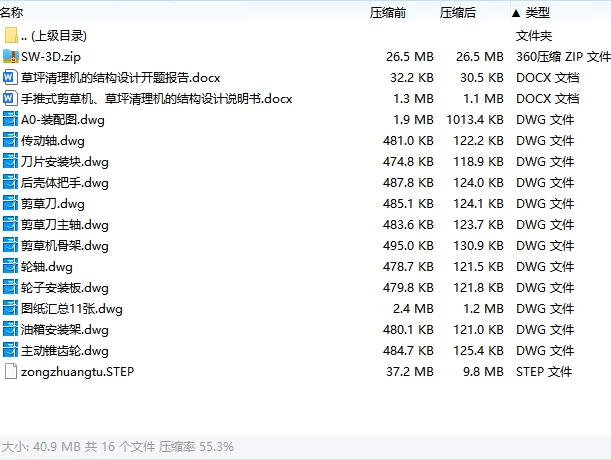The image size is (611, 460).
Task: Click the DWG icon of 剪草刀.dwg
Action: point(10,203)
